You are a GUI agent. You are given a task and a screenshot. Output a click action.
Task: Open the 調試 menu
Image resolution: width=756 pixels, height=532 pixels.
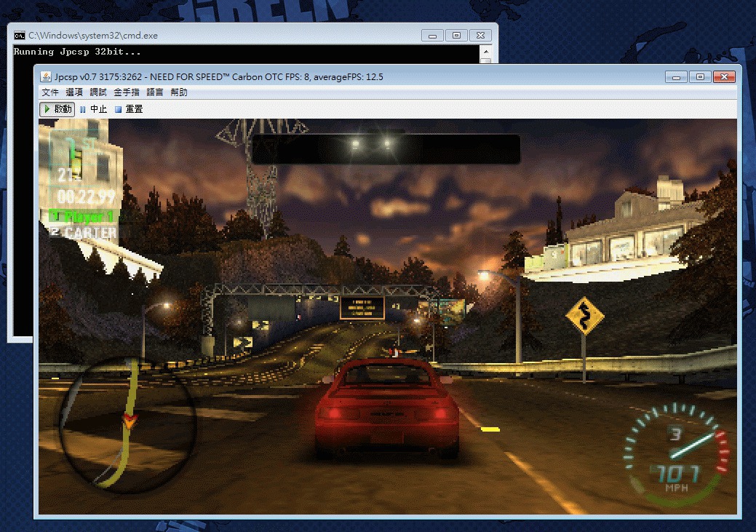[98, 92]
